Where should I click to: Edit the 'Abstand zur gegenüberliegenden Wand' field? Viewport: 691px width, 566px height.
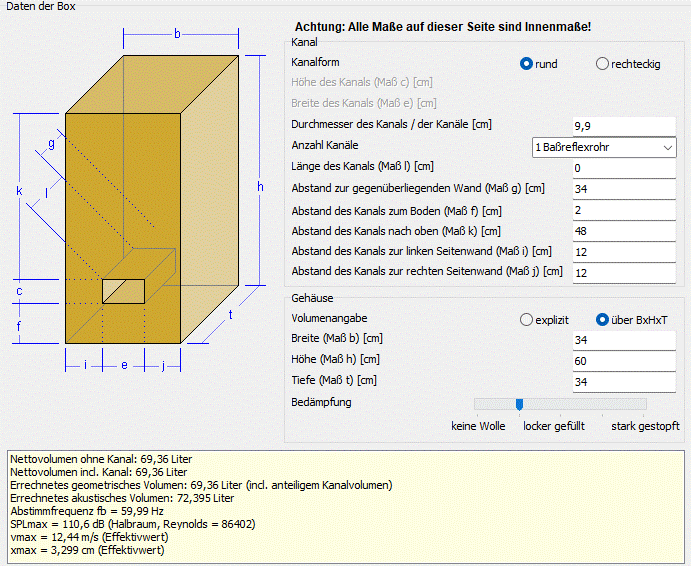[623, 189]
